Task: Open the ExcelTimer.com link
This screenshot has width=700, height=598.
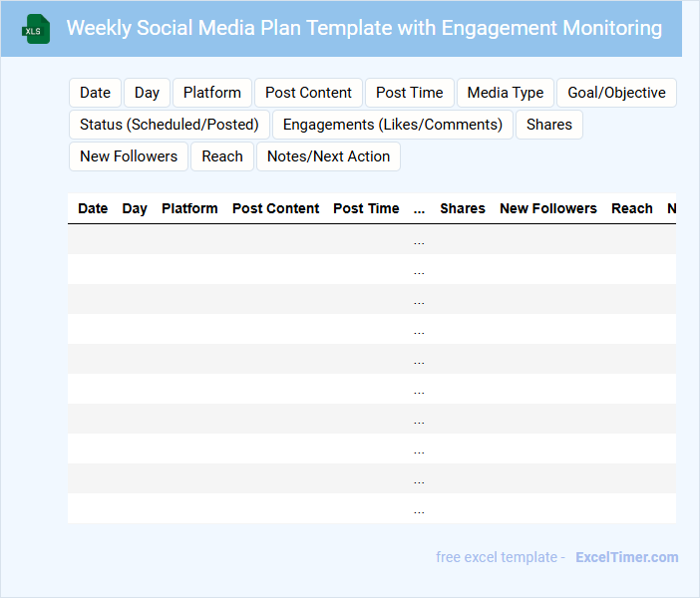Action: pos(626,557)
